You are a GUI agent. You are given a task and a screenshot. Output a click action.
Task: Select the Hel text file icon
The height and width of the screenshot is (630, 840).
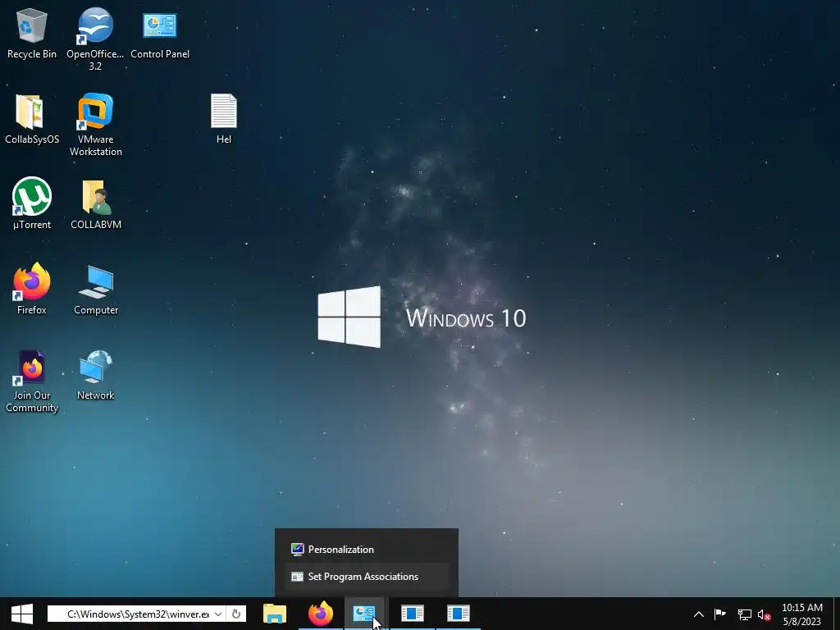[x=224, y=119]
